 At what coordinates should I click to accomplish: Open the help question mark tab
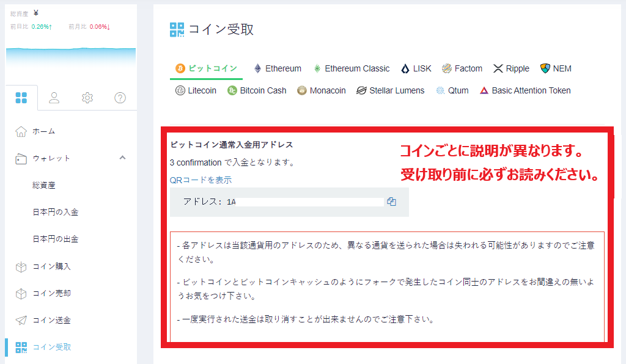pyautogui.click(x=120, y=98)
